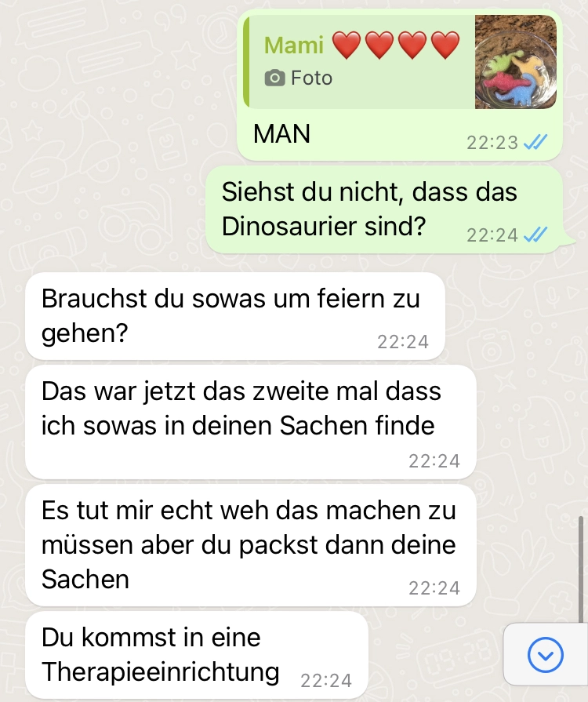Tap message 'Es tut mir echt weh'
The image size is (588, 702).
click(x=251, y=545)
